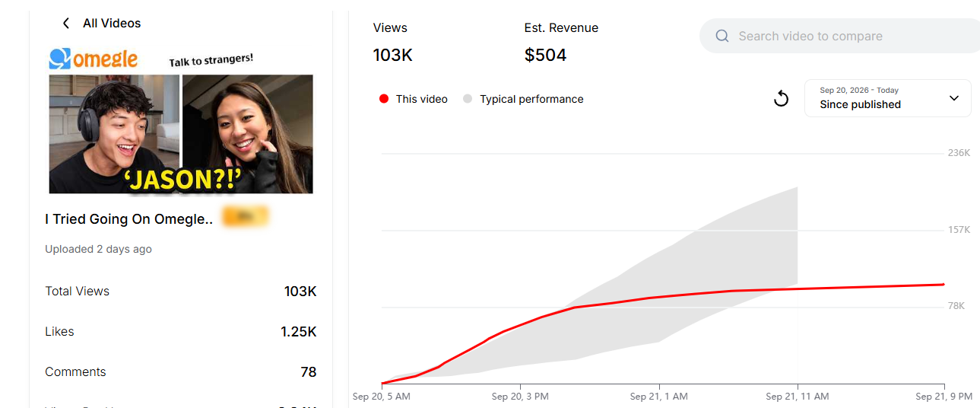
Task: Click the Search video to compare field
Action: click(839, 36)
